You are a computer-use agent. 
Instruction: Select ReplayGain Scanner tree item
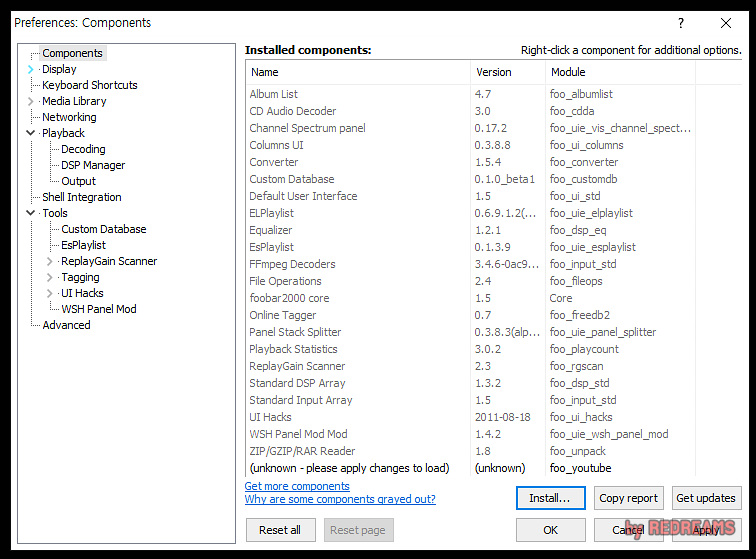tap(108, 261)
